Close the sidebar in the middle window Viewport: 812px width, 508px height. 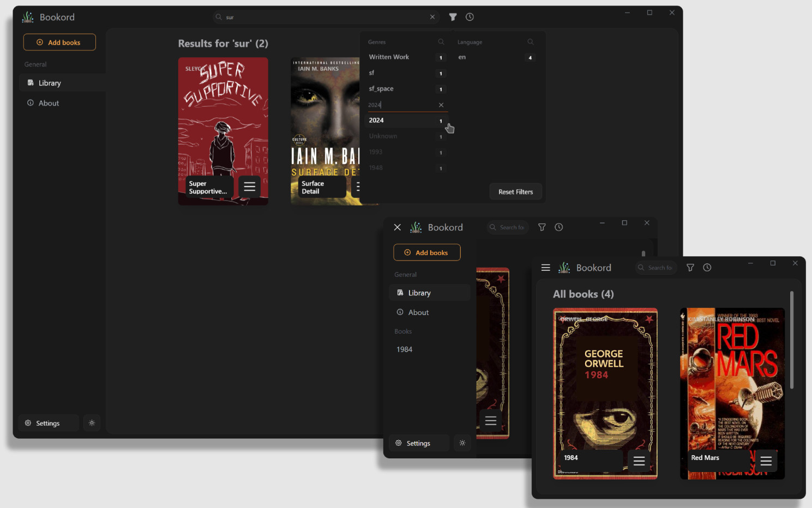398,227
